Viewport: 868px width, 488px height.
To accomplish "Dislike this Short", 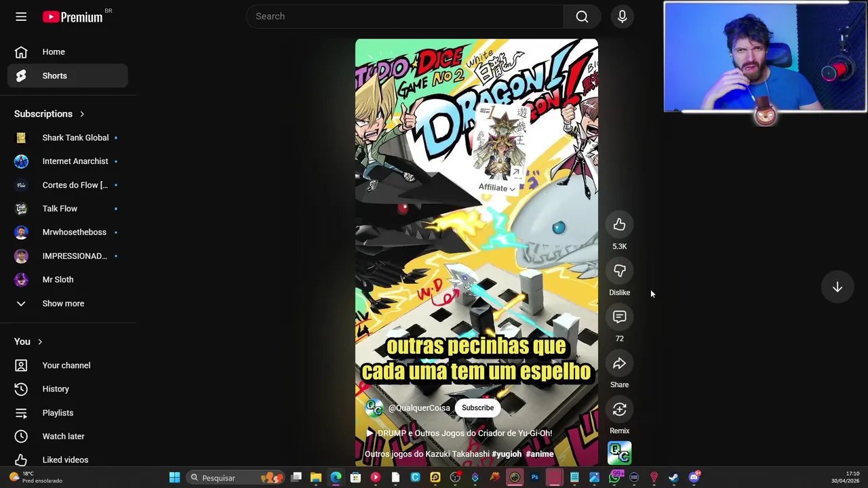I will pyautogui.click(x=619, y=271).
